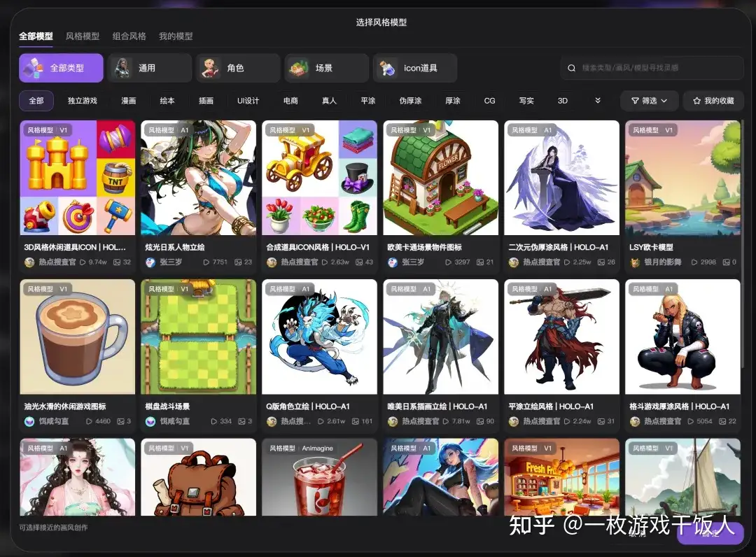This screenshot has width=756, height=557.
Task: Filter by 插画 tag
Action: [206, 101]
